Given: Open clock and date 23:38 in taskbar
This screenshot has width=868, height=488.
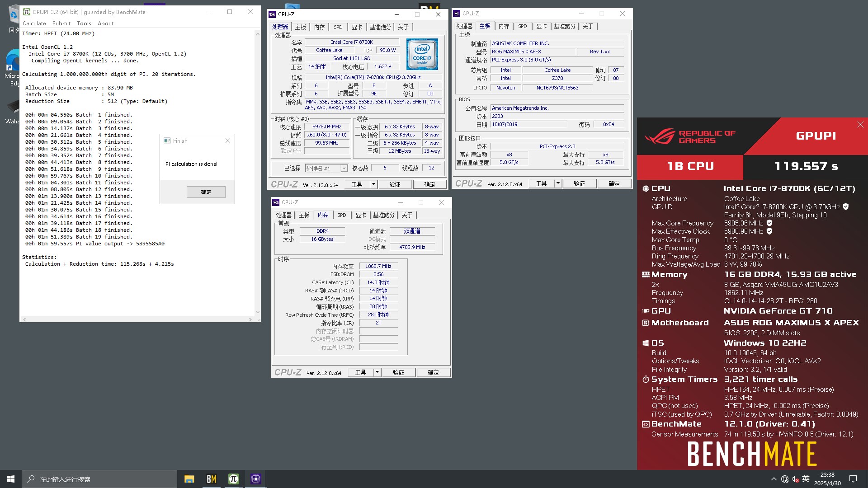Looking at the screenshot, I should click(827, 479).
